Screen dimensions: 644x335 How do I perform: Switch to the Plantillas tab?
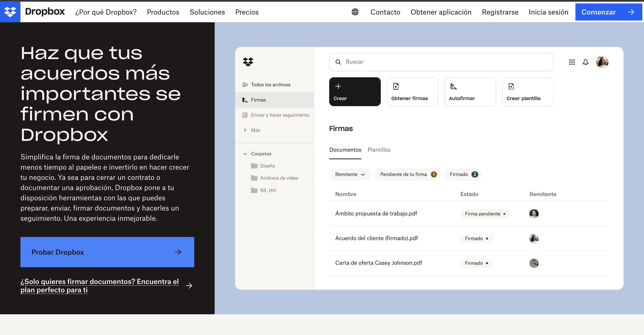pos(379,150)
